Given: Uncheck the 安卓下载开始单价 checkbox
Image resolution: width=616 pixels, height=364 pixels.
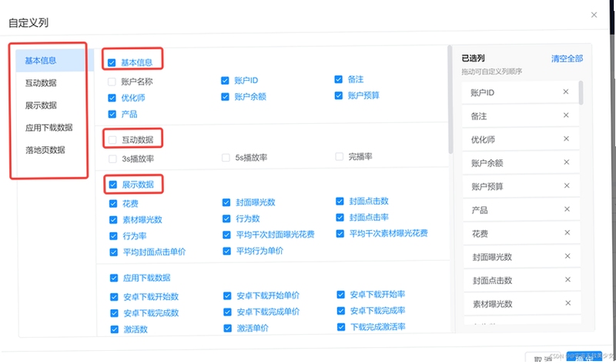Looking at the screenshot, I should [x=227, y=296].
